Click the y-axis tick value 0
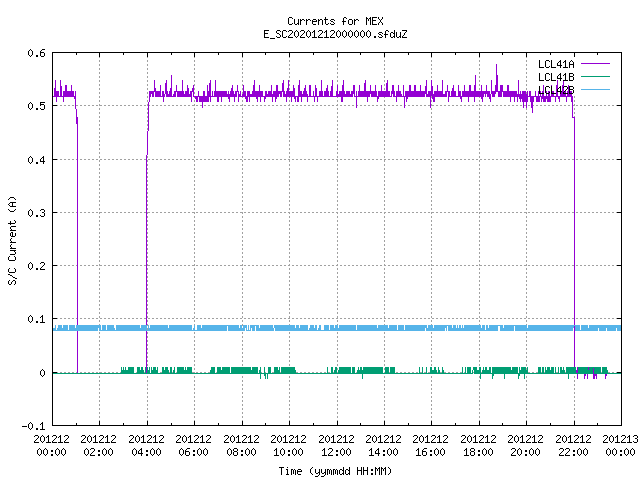 (x=42, y=373)
